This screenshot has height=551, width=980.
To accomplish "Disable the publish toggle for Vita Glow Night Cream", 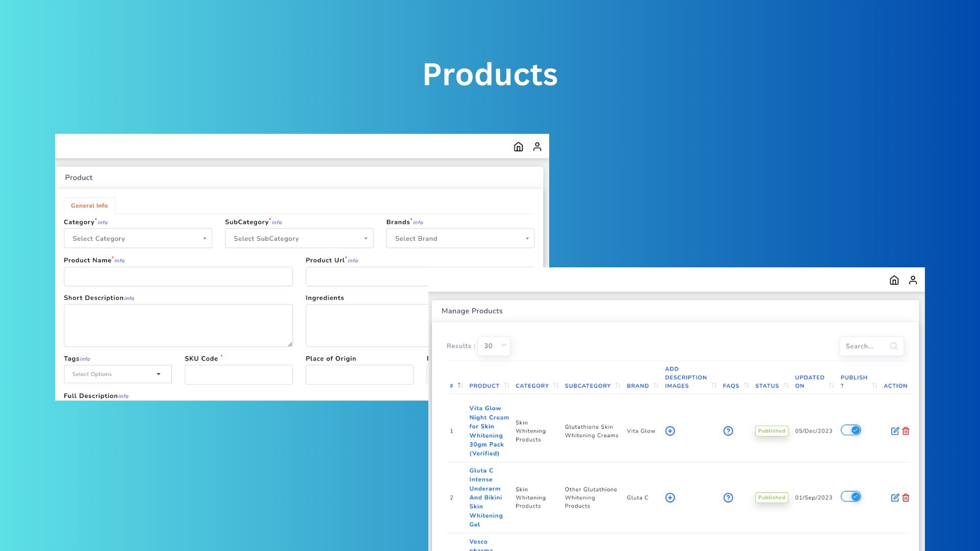I will (851, 430).
